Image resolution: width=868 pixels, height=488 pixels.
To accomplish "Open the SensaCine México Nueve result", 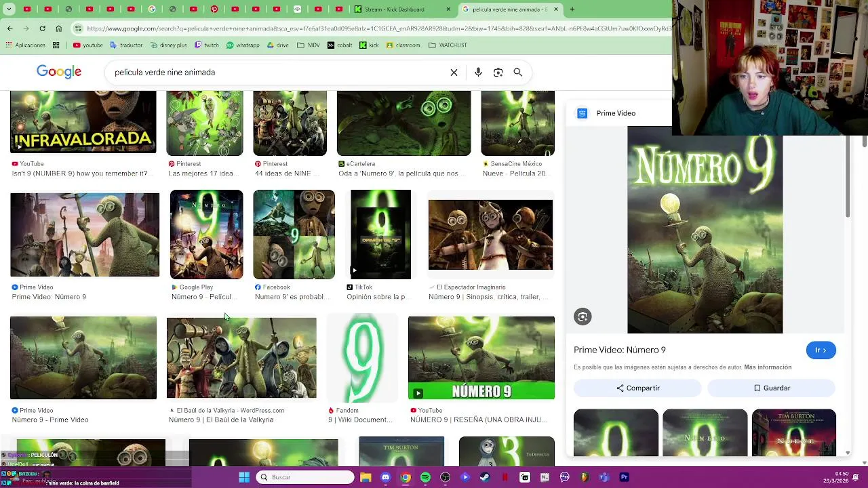I will [x=517, y=123].
